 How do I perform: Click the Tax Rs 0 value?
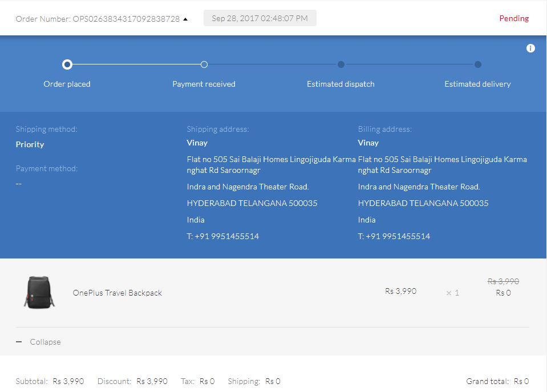click(207, 381)
